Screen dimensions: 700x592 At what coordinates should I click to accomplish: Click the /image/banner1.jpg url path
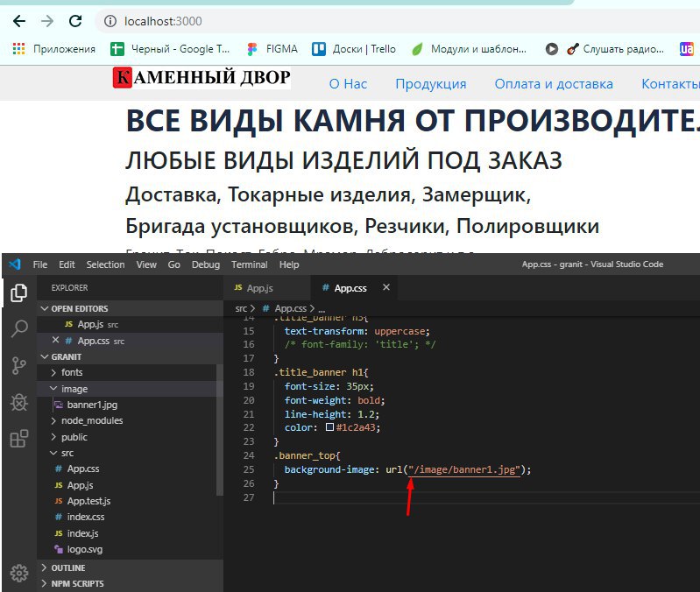(x=464, y=469)
